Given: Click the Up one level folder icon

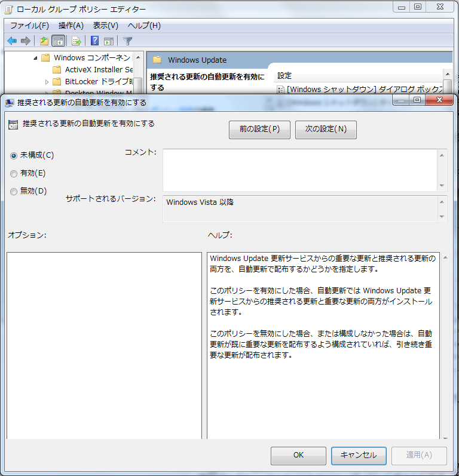Looking at the screenshot, I should tap(44, 41).
